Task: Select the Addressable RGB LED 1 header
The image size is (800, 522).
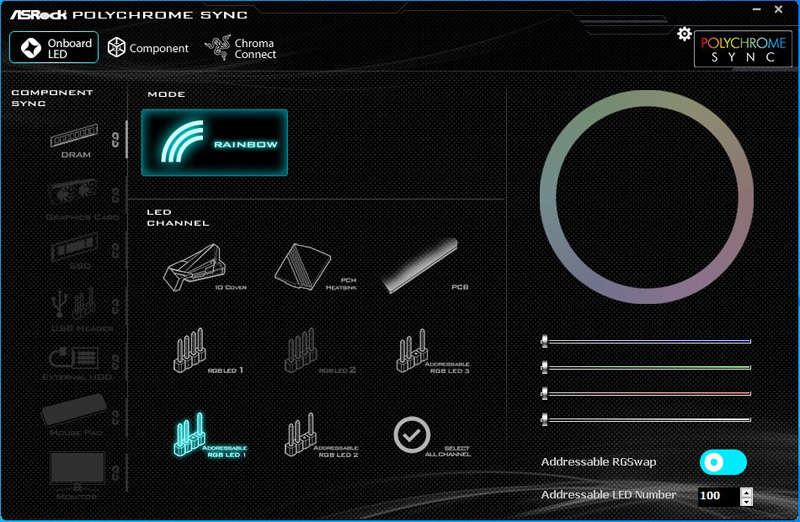Action: pos(209,435)
